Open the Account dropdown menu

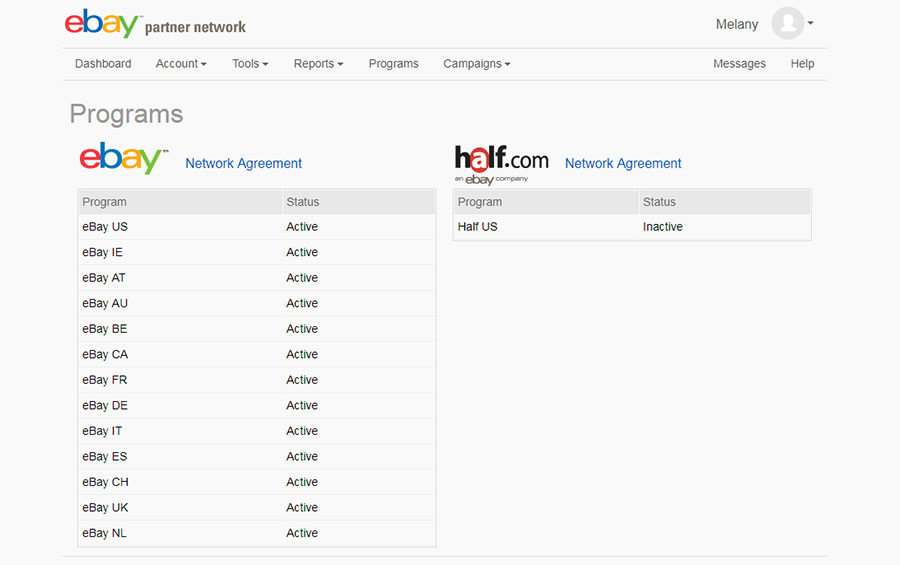tap(181, 64)
